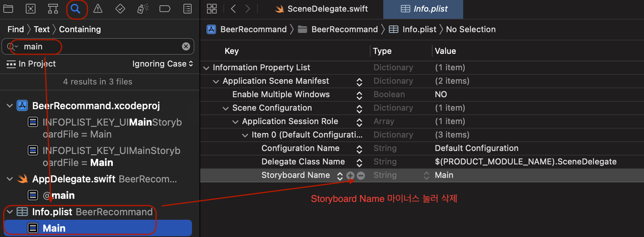The width and height of the screenshot is (644, 237).
Task: Open the Ignoring Case popup
Action: click(x=162, y=64)
